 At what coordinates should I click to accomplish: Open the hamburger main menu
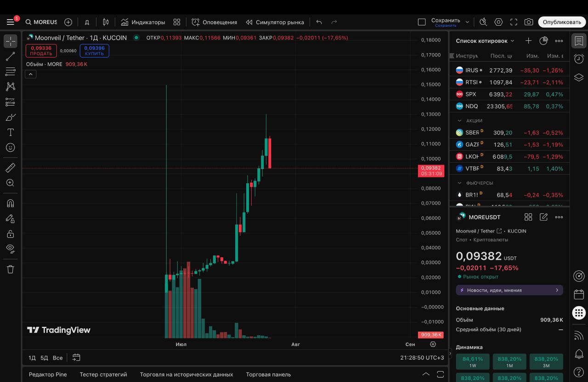[10, 22]
